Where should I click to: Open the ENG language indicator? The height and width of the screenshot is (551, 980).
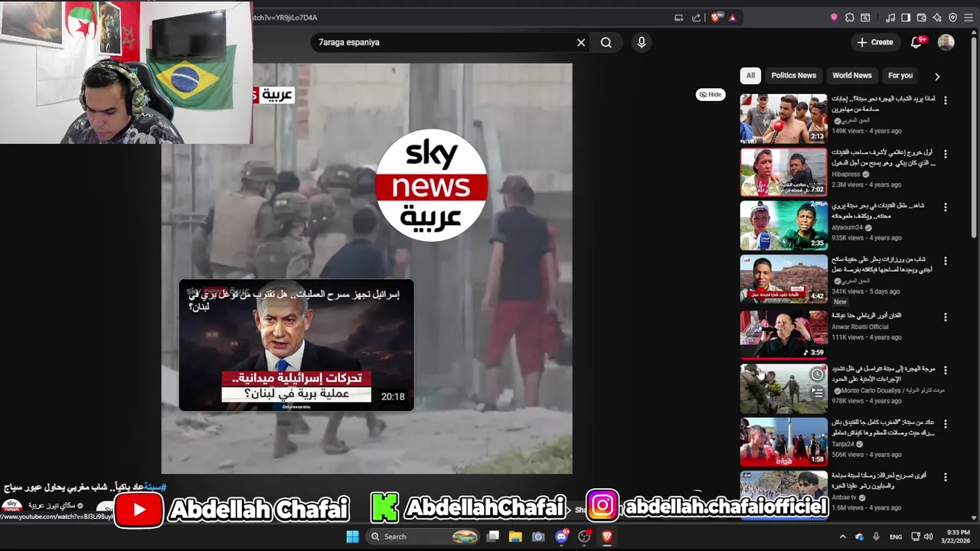896,536
